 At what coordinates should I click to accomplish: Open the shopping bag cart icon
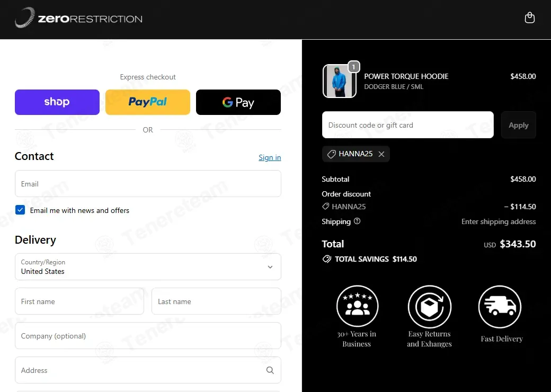point(530,17)
